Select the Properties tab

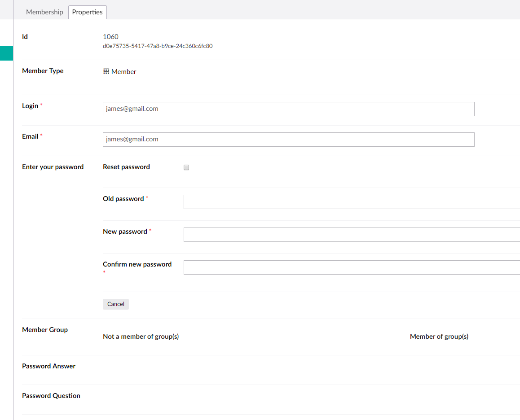87,12
